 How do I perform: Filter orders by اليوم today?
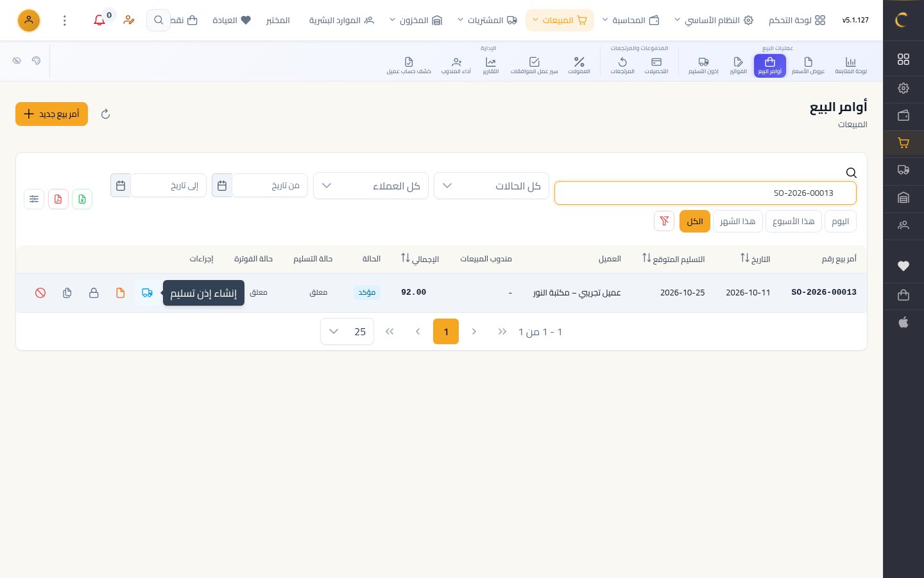point(841,222)
